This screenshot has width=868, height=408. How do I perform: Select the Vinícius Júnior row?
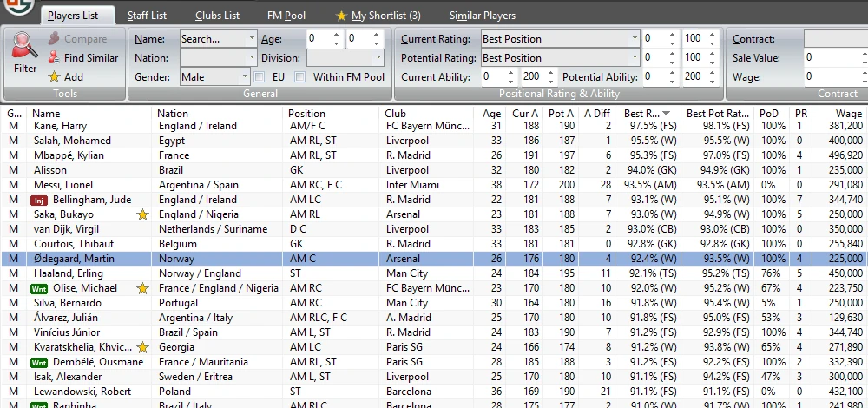coord(434,332)
